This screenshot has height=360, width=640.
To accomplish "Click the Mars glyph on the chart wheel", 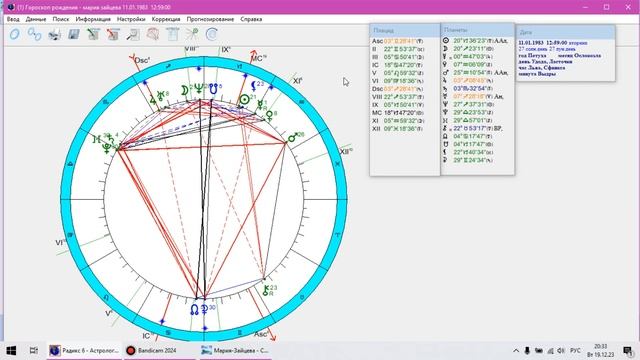I will [292, 138].
